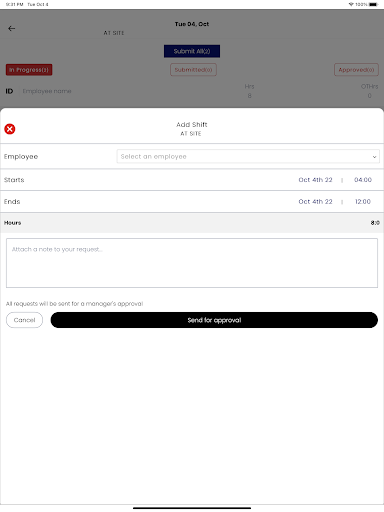Image resolution: width=384 pixels, height=512 pixels.
Task: Click the Hrs column header
Action: [249, 86]
